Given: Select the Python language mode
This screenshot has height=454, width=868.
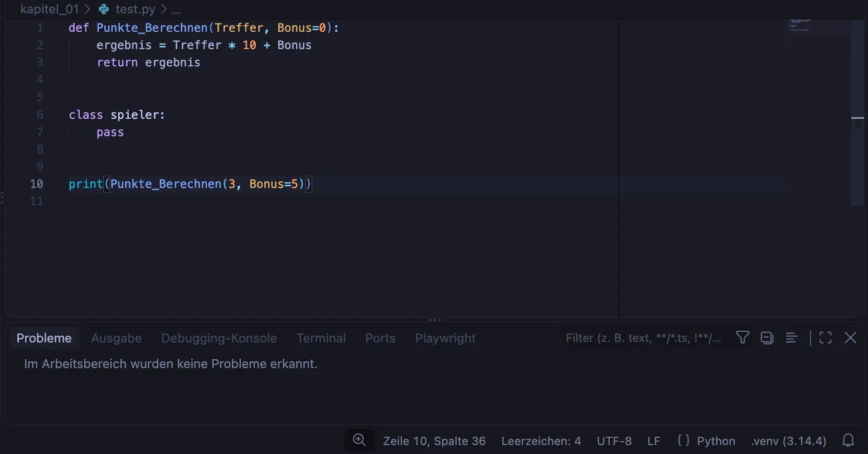Looking at the screenshot, I should 716,441.
